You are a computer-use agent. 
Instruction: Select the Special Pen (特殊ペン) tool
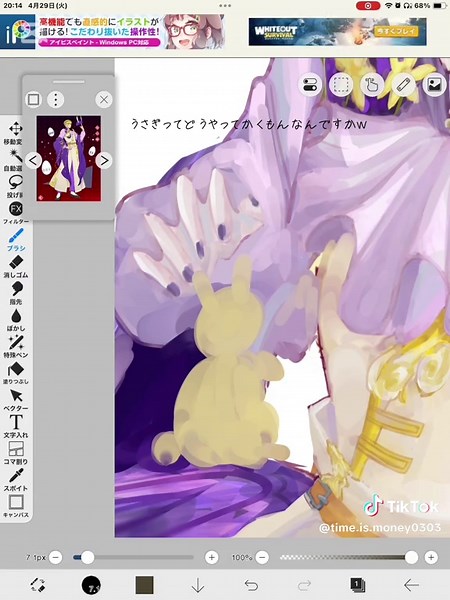click(15, 347)
